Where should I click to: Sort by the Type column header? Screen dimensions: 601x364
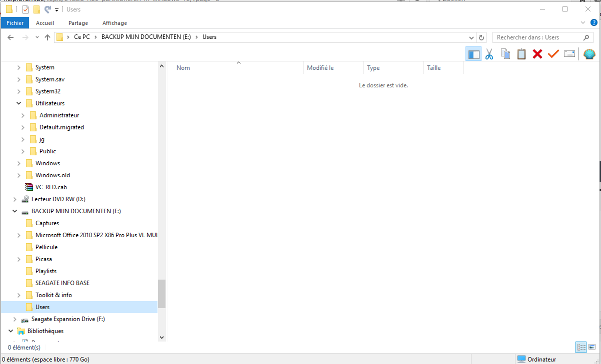[393, 68]
